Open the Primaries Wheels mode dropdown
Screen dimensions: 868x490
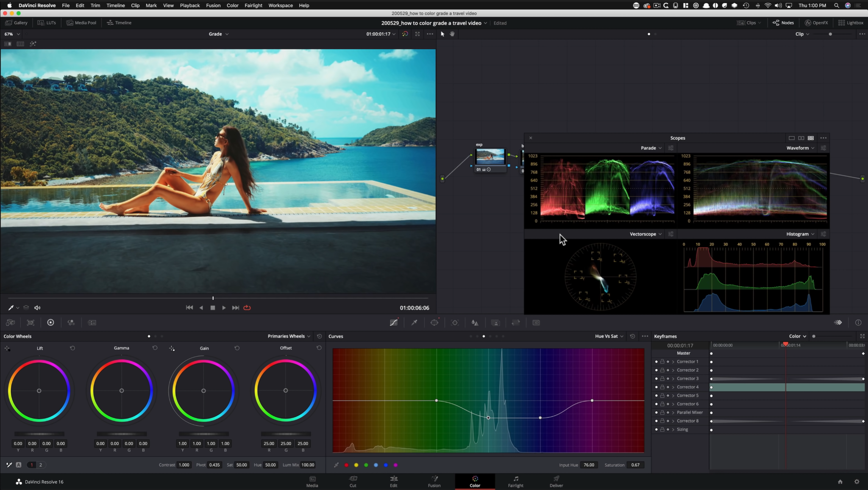tap(289, 336)
